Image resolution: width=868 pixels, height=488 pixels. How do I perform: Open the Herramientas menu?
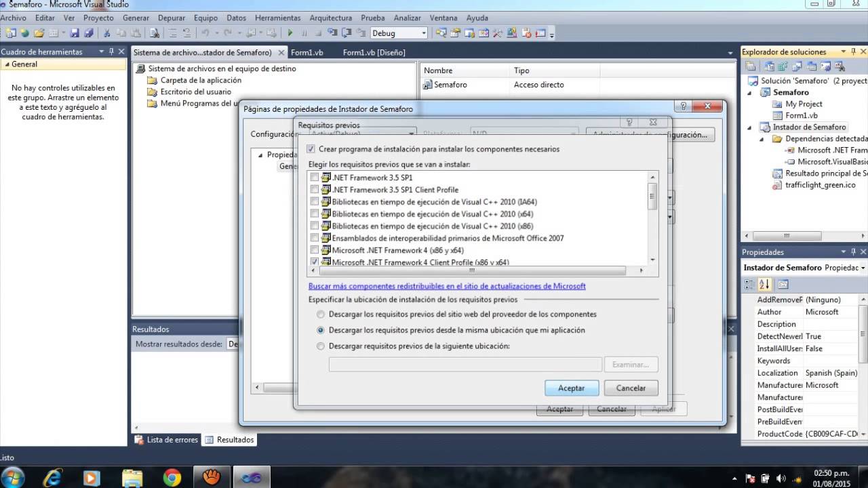(x=279, y=18)
